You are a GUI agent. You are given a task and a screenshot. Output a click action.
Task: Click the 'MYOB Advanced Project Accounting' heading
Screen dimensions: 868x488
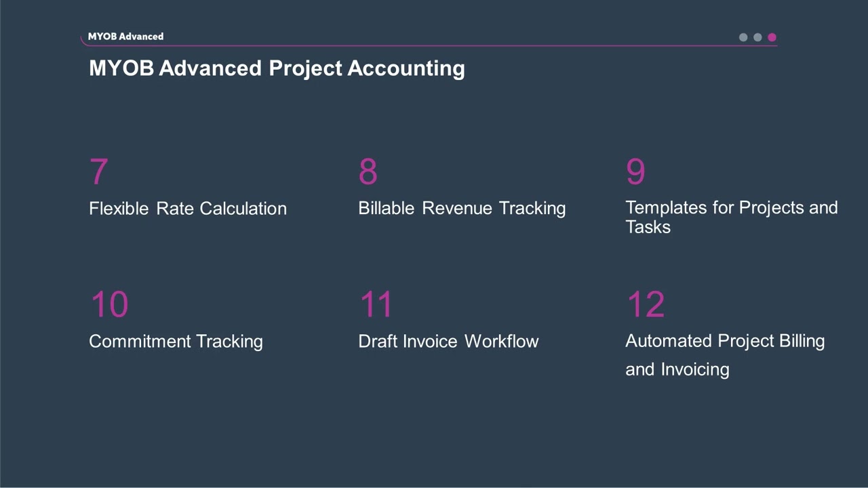pos(277,68)
